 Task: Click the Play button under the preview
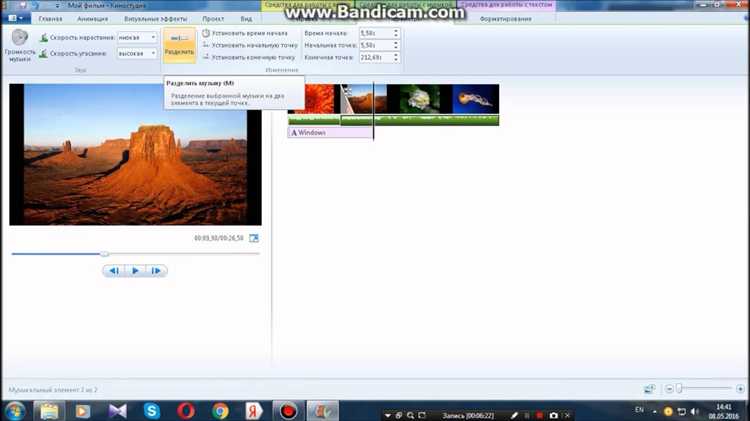tap(135, 271)
